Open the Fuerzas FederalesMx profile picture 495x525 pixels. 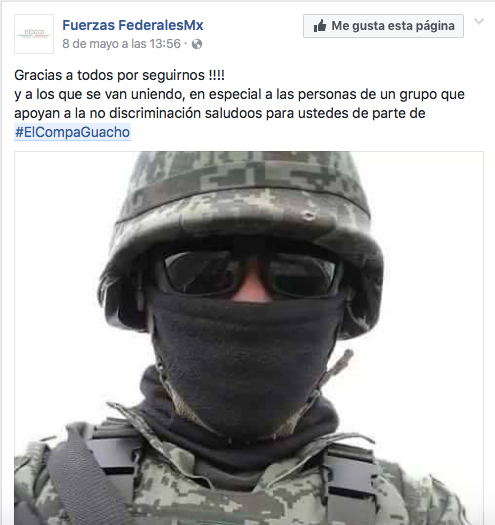pos(34,34)
